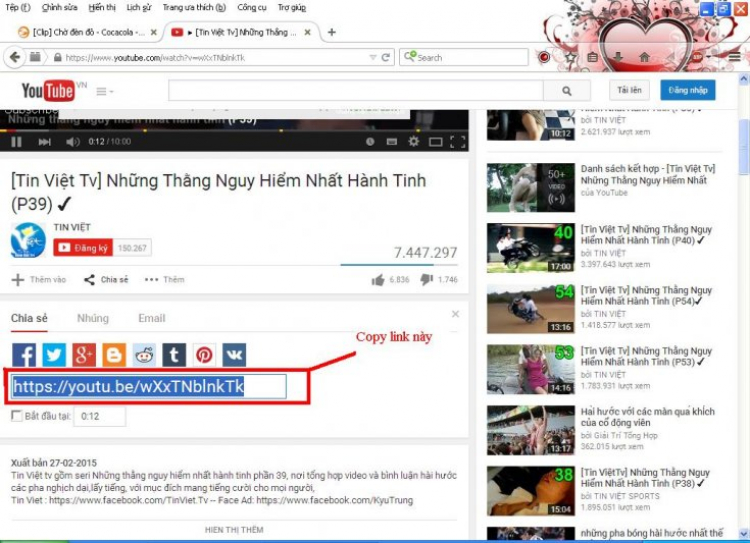Share on Reddit icon

(144, 355)
